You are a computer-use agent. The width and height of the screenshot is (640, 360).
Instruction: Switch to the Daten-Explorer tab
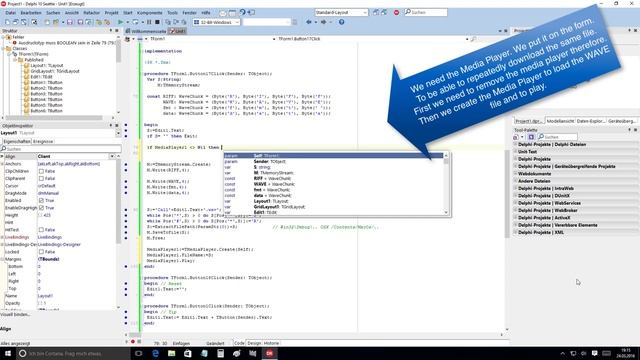[591, 121]
